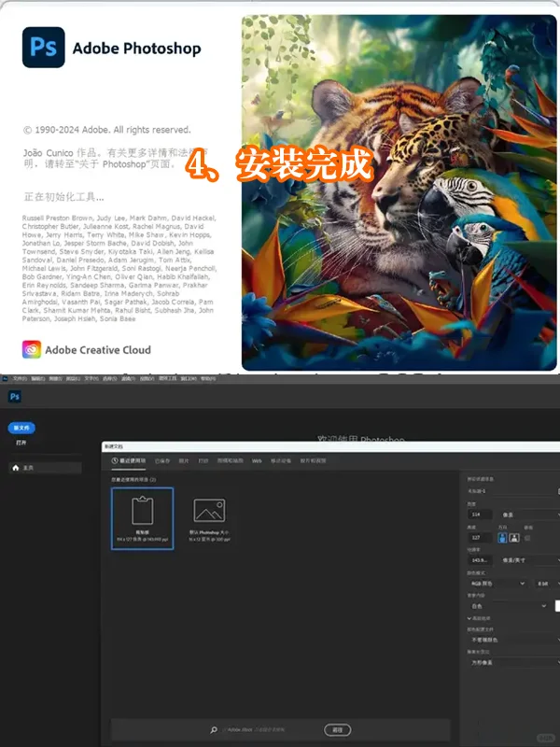Viewport: 560px width, 747px height.
Task: Click the document name field 未标题-1
Action: (x=511, y=491)
